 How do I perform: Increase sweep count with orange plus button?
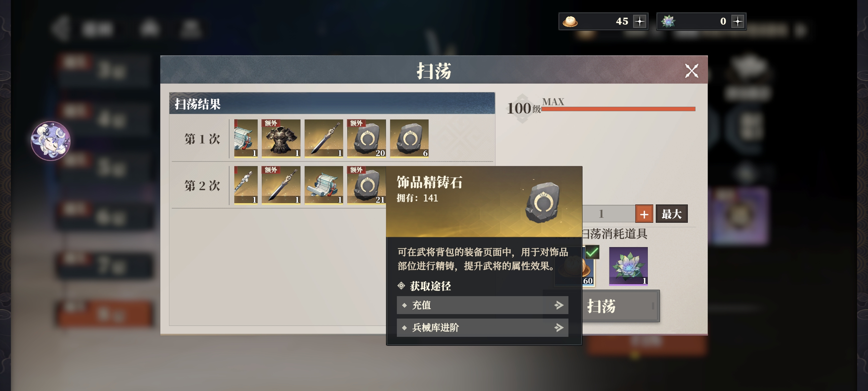(644, 214)
